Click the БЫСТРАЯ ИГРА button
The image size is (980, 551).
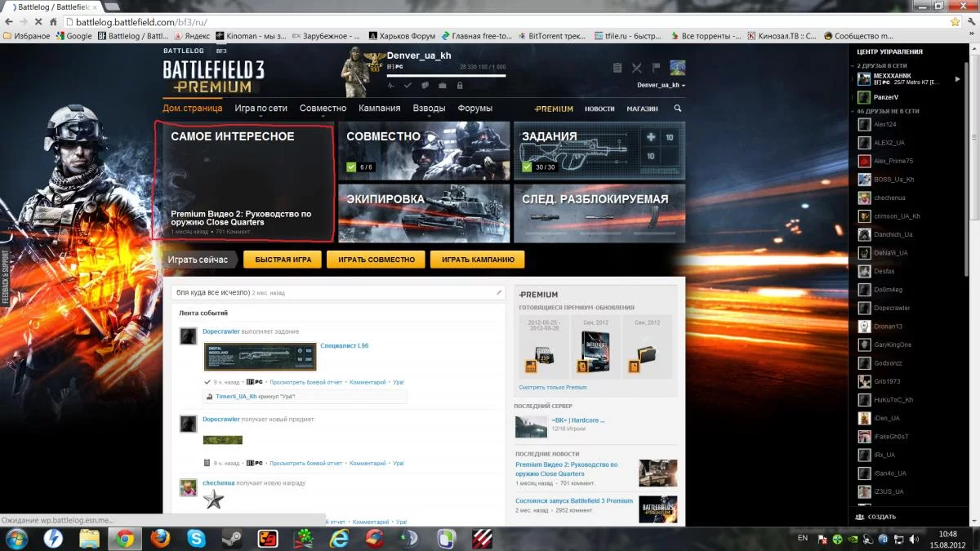point(283,260)
